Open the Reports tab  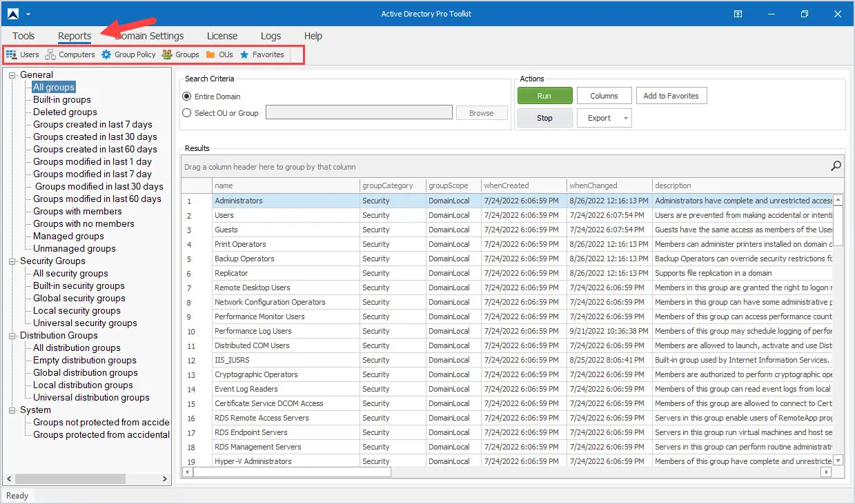click(75, 36)
